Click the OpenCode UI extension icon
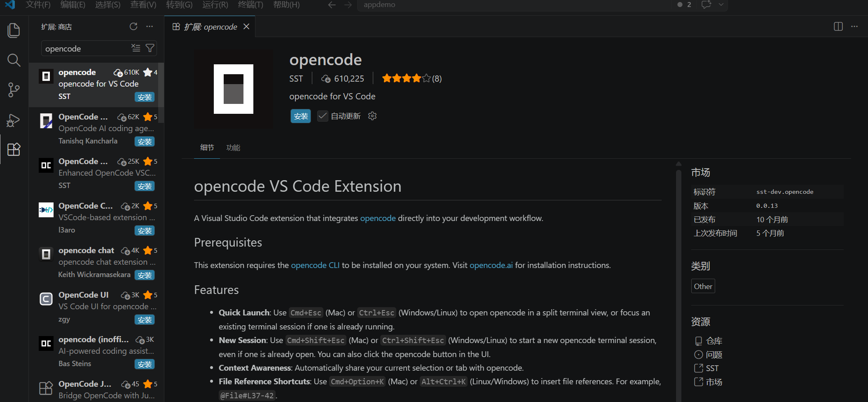Screen dimensions: 868x402 46,299
